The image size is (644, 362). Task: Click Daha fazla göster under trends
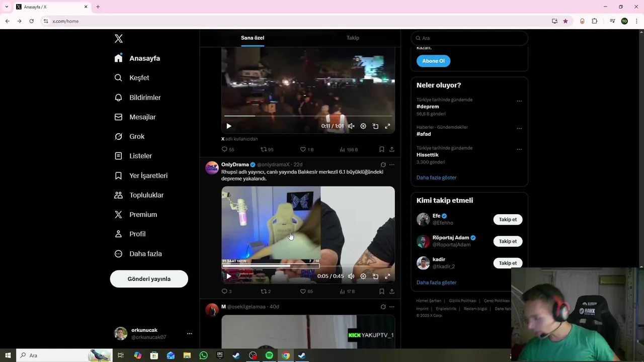(x=436, y=177)
